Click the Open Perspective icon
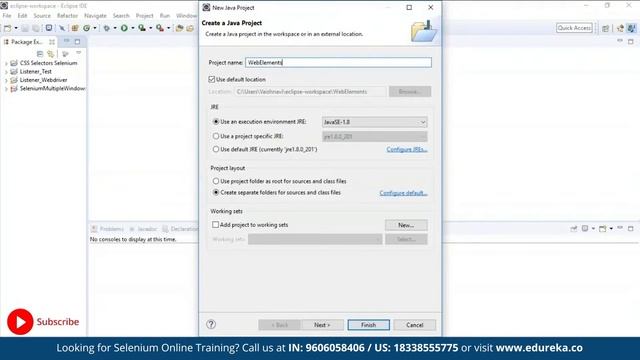The width and height of the screenshot is (640, 360). (606, 28)
